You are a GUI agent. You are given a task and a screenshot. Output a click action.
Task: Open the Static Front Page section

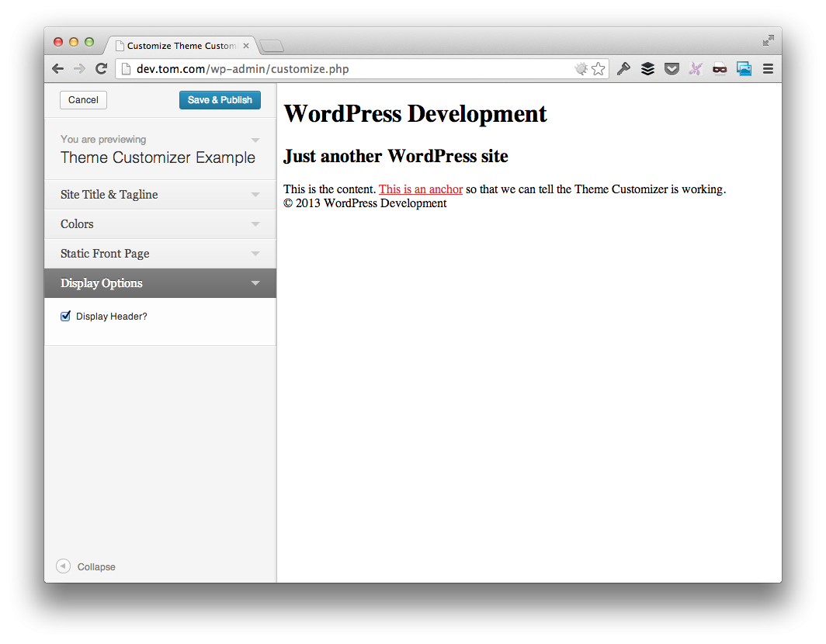[160, 253]
